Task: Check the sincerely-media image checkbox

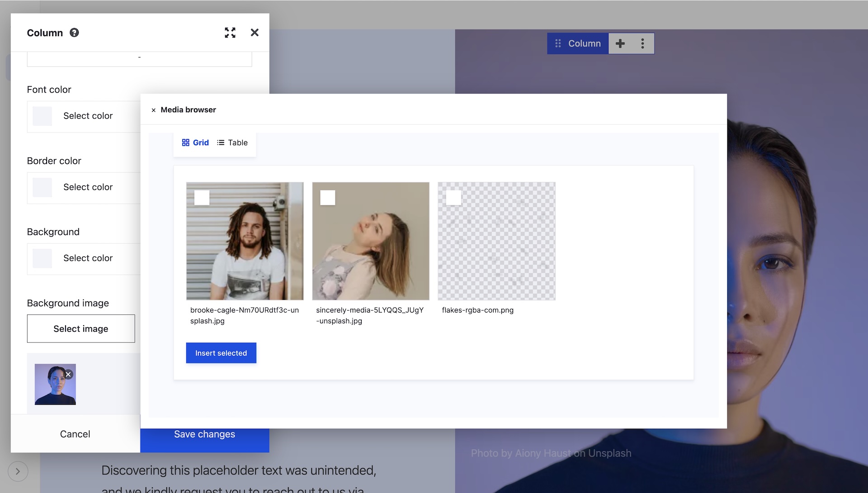Action: (x=328, y=197)
